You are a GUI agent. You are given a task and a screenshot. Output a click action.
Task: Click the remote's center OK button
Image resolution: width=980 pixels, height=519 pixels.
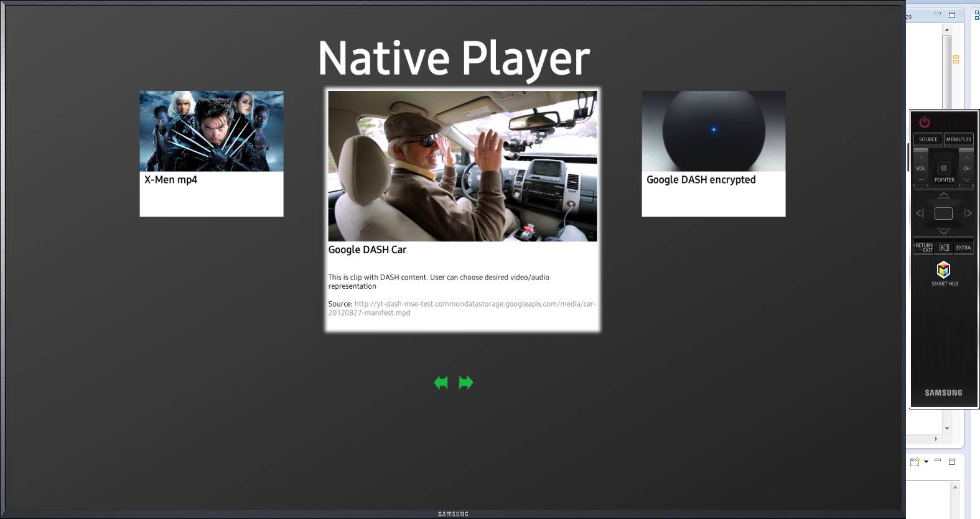coord(943,213)
